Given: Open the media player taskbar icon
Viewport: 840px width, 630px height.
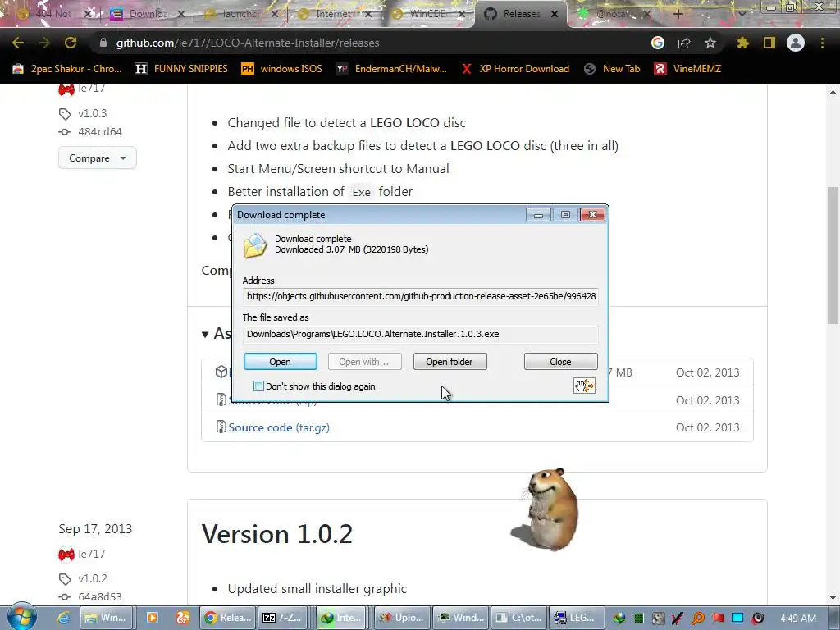Looking at the screenshot, I should (x=152, y=618).
